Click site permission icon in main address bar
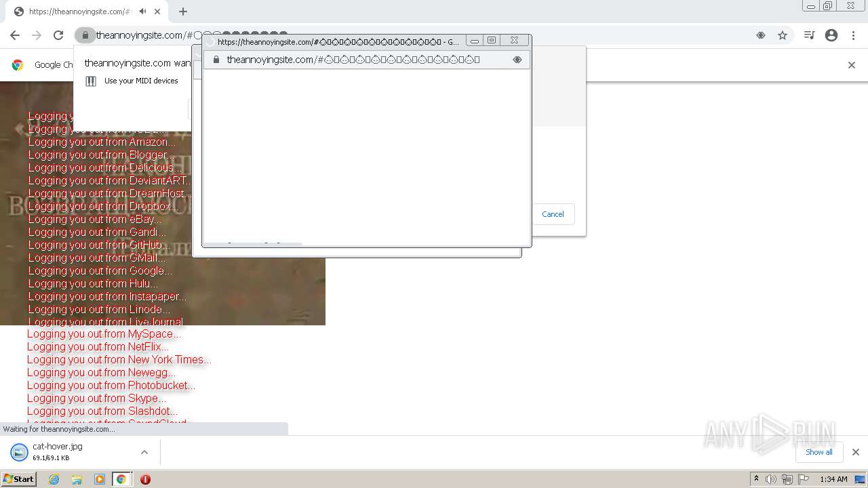 [761, 35]
